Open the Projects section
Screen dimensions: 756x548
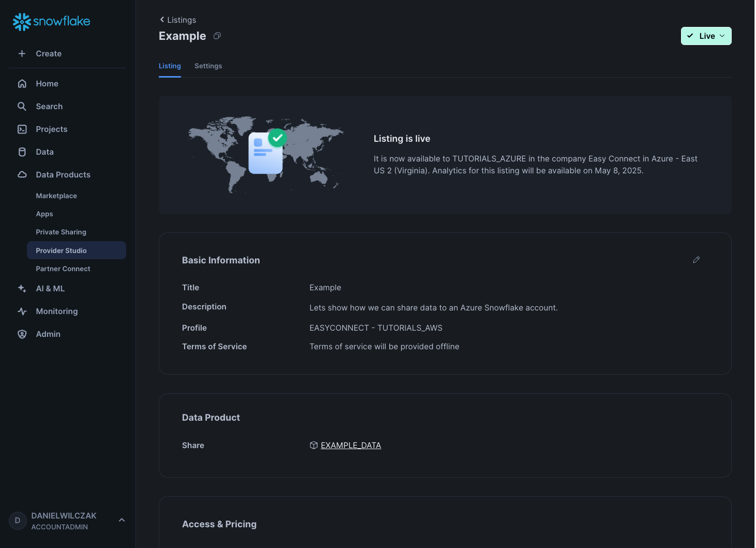pyautogui.click(x=51, y=129)
